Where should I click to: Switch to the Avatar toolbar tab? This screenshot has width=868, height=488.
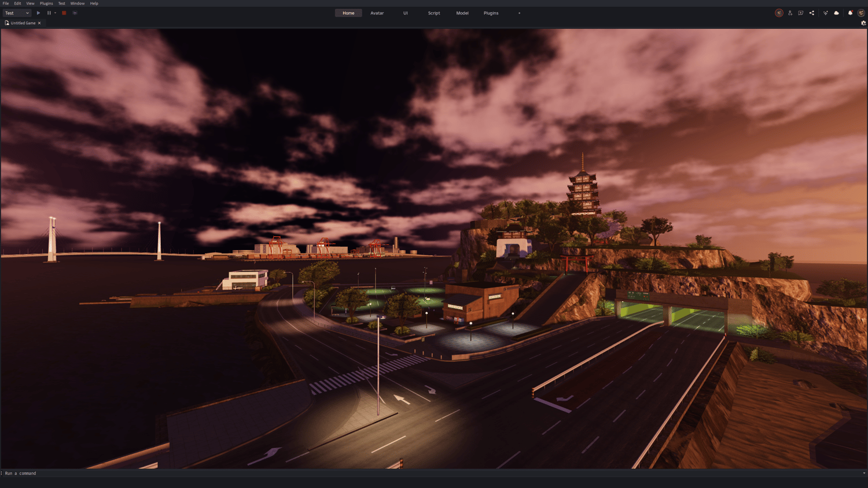tap(377, 13)
